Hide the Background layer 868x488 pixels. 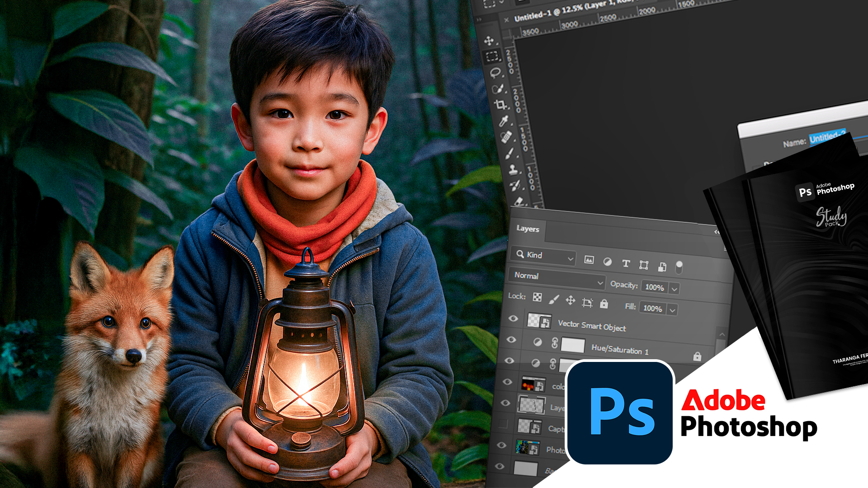[x=500, y=466]
